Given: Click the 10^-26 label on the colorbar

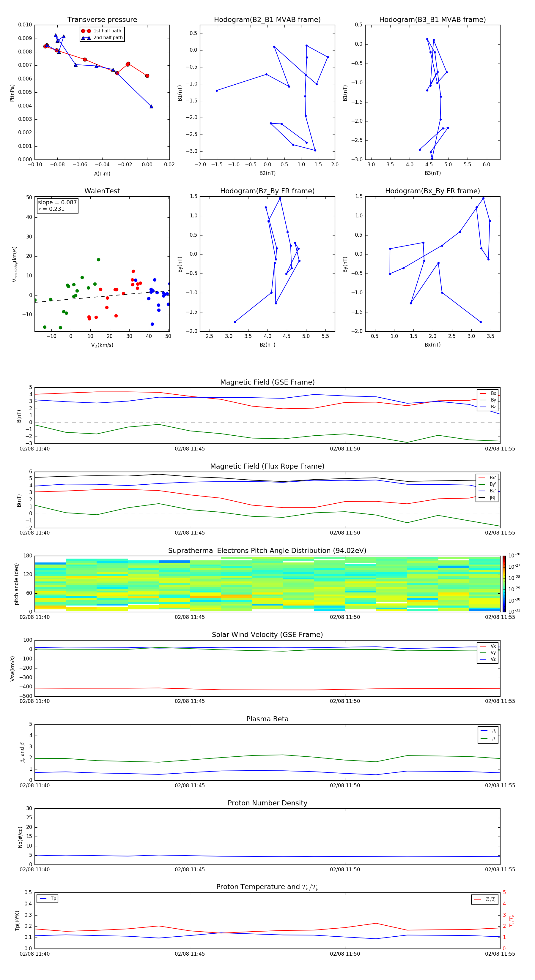Looking at the screenshot, I should coord(514,555).
